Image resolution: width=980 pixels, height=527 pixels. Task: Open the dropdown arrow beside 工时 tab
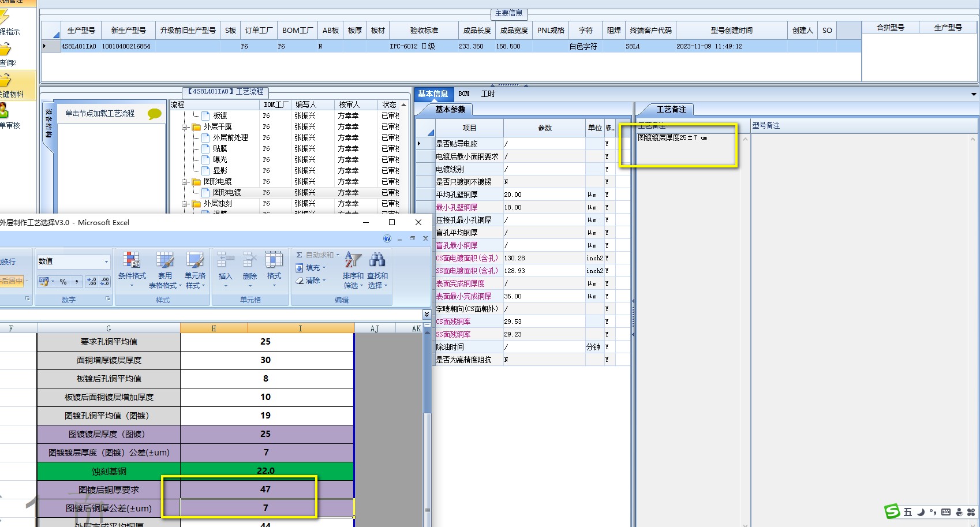pyautogui.click(x=974, y=94)
